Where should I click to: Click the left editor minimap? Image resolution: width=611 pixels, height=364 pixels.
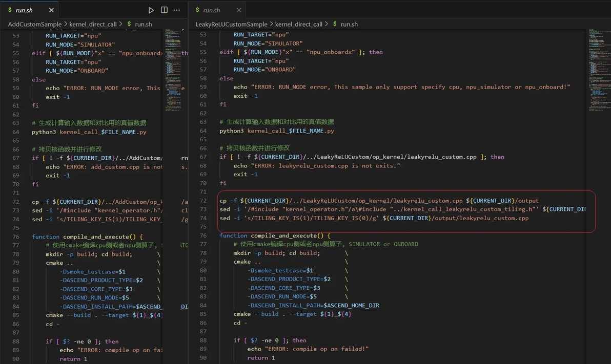pos(173,70)
